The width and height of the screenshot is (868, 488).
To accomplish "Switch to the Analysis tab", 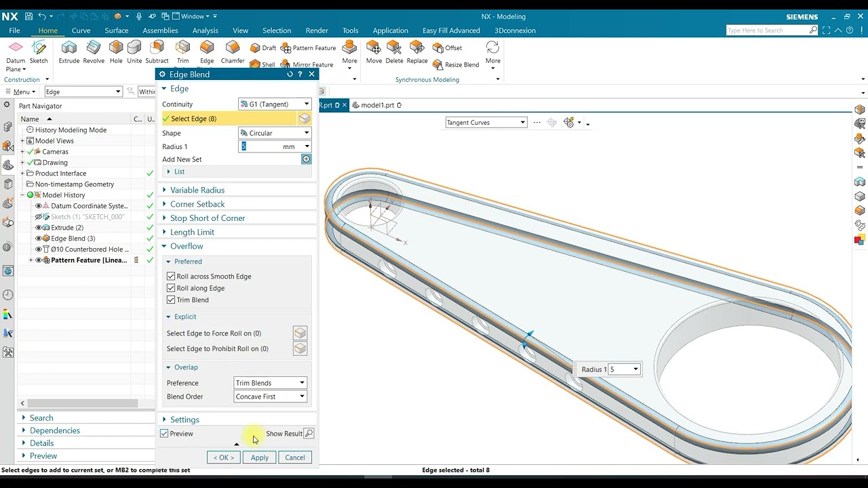I will (x=205, y=30).
